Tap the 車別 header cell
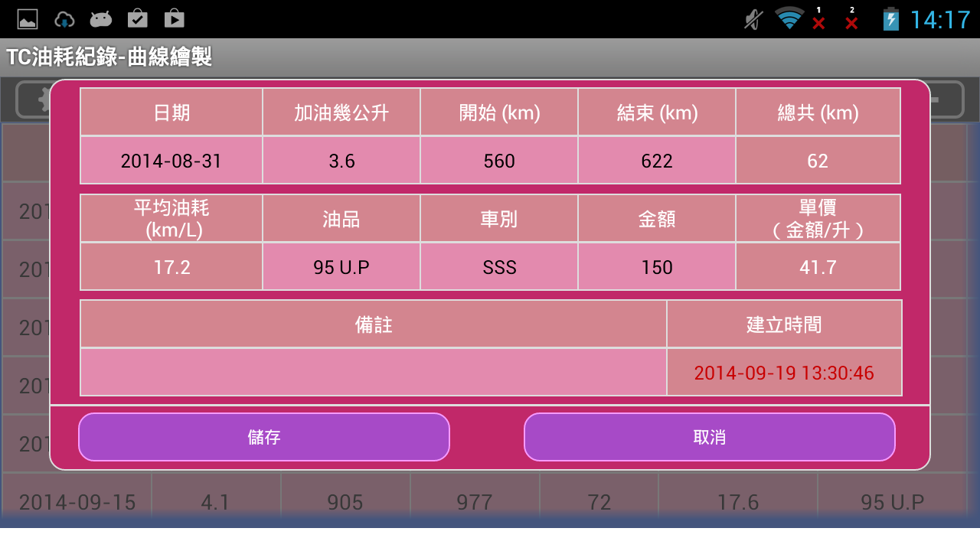This screenshot has width=980, height=551. tap(499, 219)
